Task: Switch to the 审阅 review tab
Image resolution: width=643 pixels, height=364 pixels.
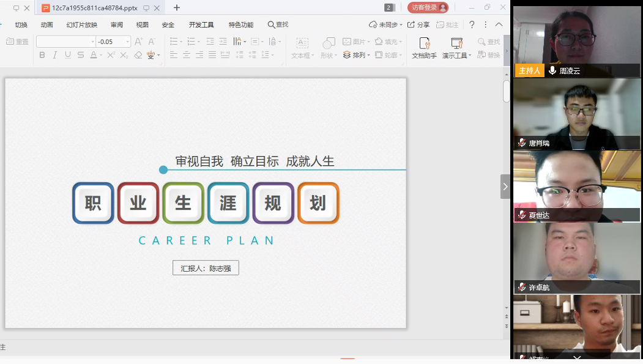Action: point(117,24)
